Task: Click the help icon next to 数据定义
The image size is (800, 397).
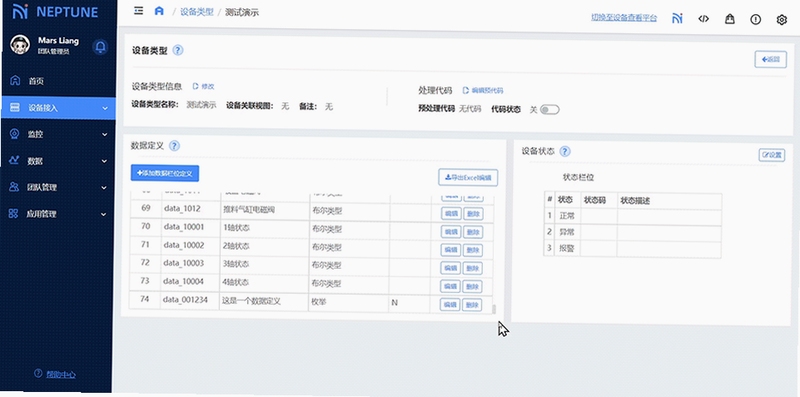Action: tap(174, 146)
